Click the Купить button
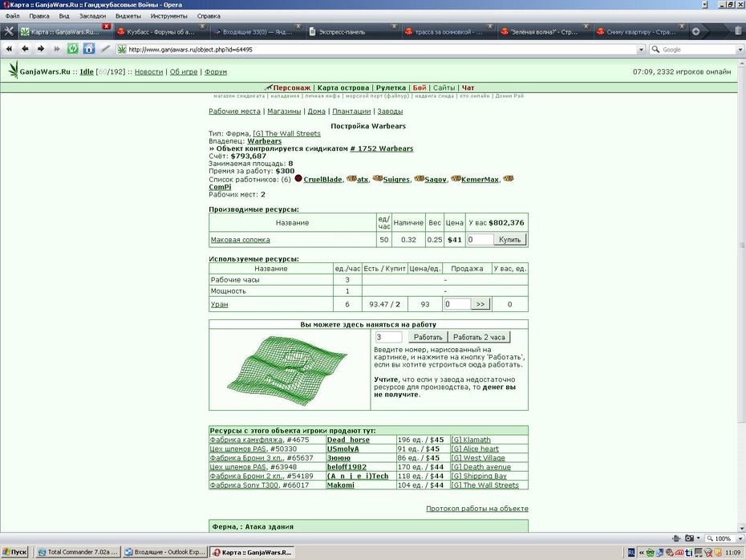 (x=509, y=240)
